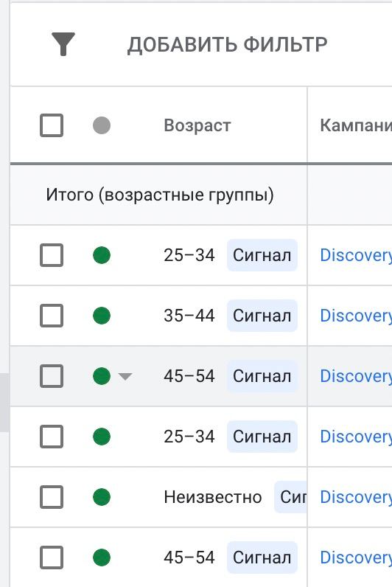Viewport: 392px width, 587px height.
Task: Click green status dot of Неизвестно row
Action: tap(102, 497)
